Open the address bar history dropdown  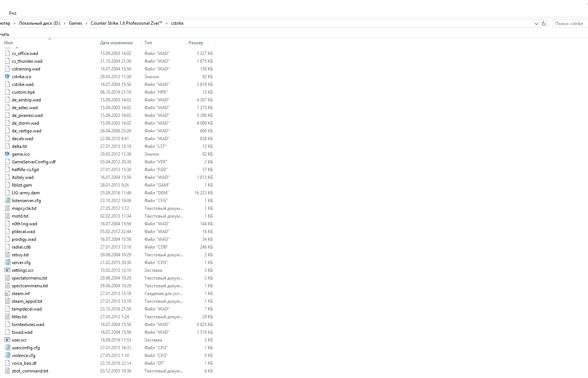[536, 24]
